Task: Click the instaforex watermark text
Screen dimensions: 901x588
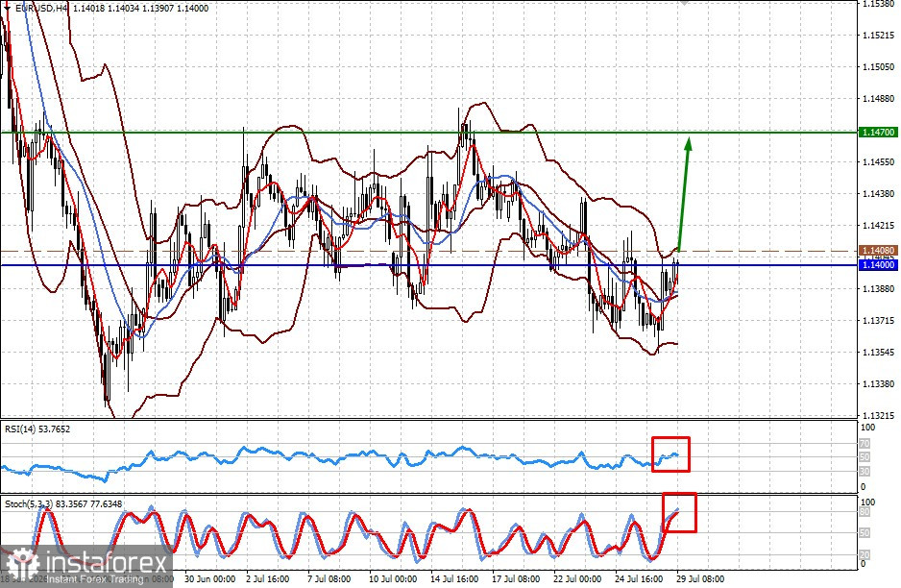Action: coord(107,563)
